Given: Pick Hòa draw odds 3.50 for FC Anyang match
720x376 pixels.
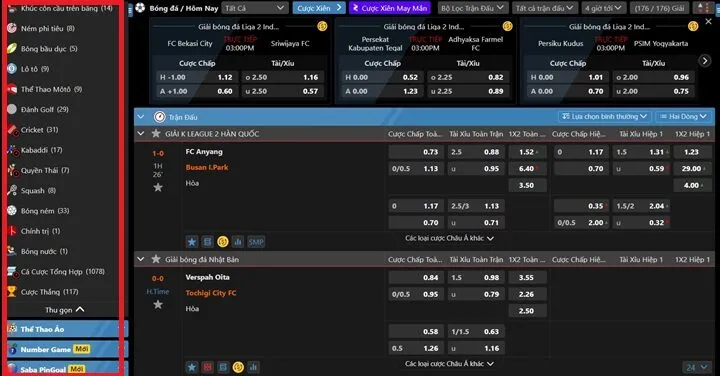Looking at the screenshot, I should tap(528, 185).
